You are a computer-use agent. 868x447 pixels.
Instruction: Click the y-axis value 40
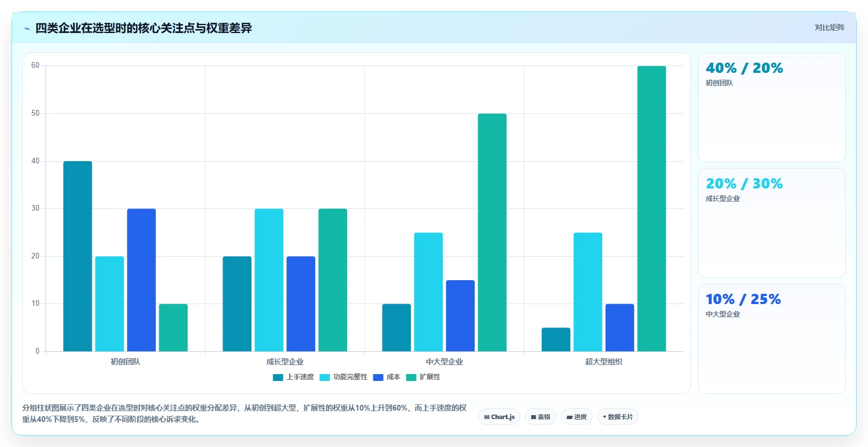click(35, 161)
